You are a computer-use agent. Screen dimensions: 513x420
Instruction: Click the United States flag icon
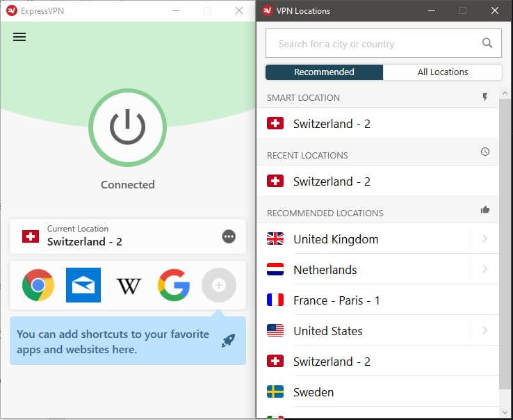pos(275,330)
